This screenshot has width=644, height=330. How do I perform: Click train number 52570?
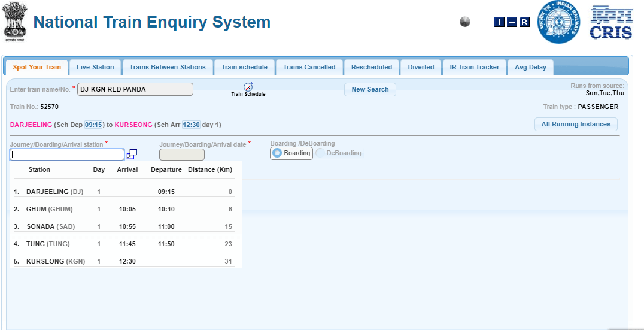pyautogui.click(x=49, y=107)
